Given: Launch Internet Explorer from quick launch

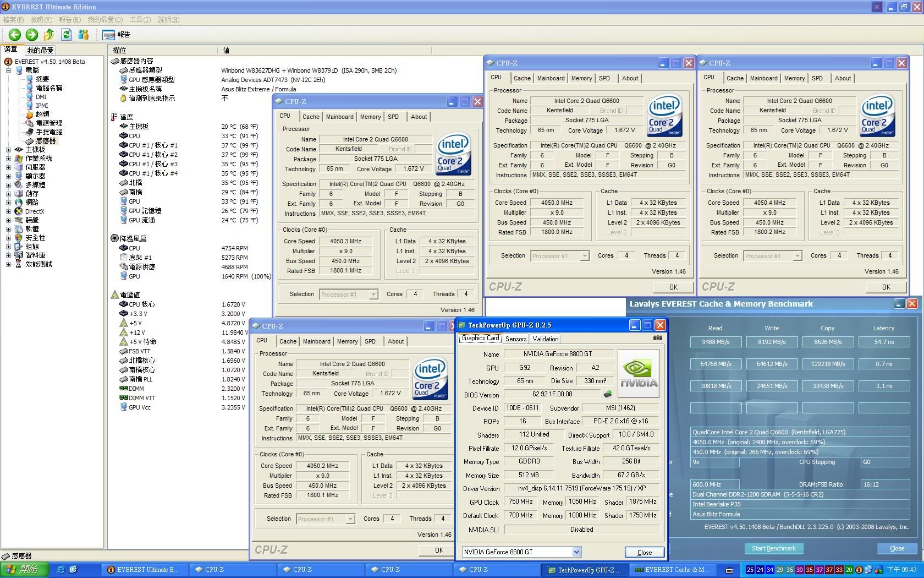Looking at the screenshot, I should [61, 570].
